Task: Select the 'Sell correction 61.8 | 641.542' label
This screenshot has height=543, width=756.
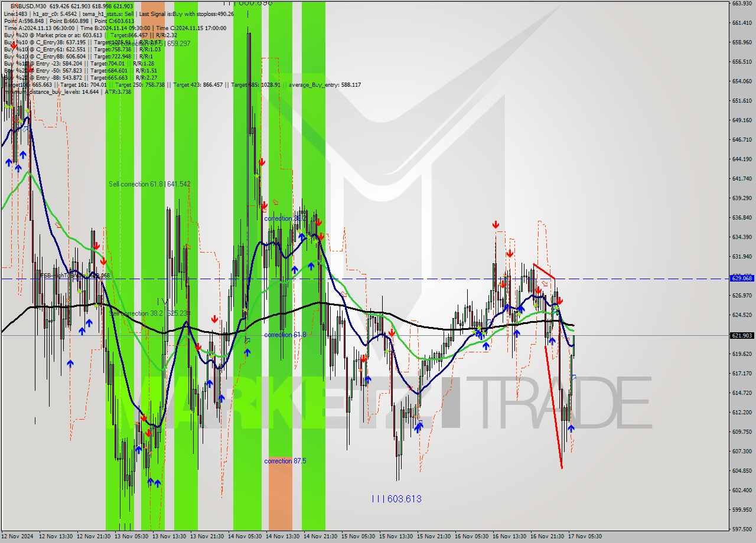Action: tap(149, 184)
